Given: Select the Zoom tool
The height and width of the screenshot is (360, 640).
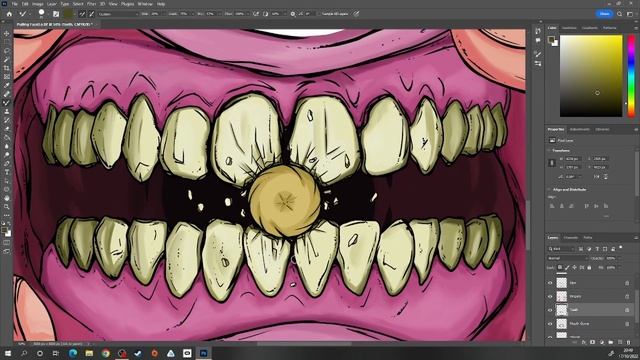Looking at the screenshot, I should tap(7, 207).
